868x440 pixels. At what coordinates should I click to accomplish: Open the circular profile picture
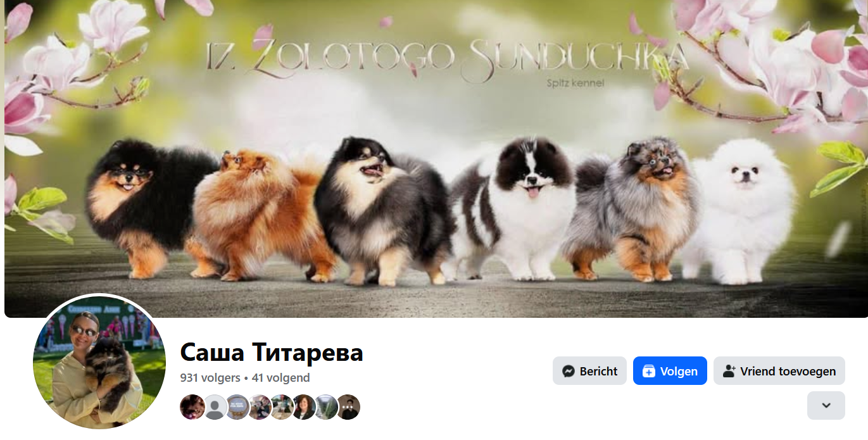[99, 361]
